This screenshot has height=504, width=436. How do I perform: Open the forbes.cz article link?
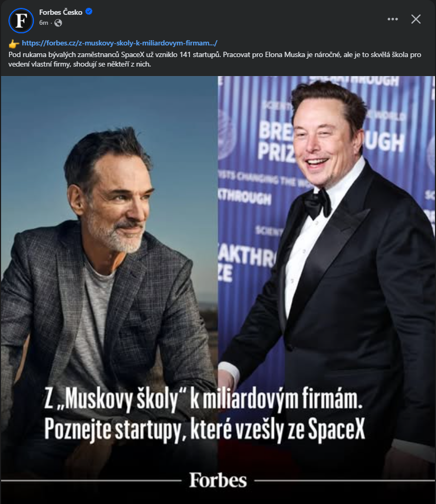[119, 43]
